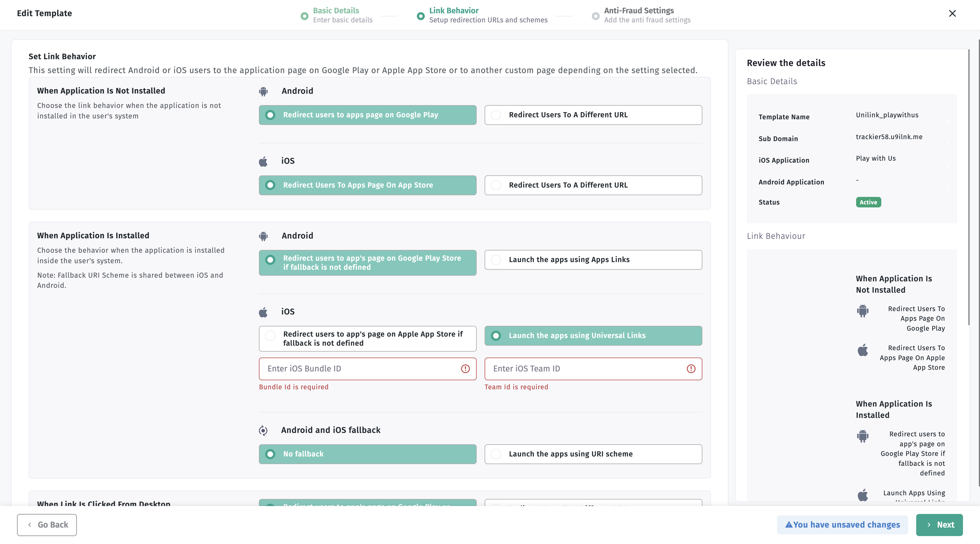The image size is (980, 544).
Task: Click Team Id is required message
Action: (516, 387)
